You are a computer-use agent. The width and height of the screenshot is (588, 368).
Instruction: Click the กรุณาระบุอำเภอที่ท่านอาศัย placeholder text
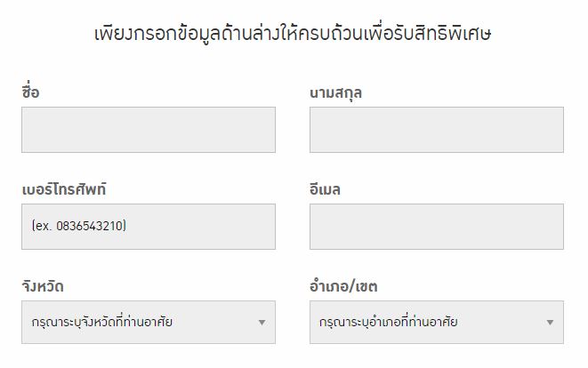pyautogui.click(x=389, y=322)
